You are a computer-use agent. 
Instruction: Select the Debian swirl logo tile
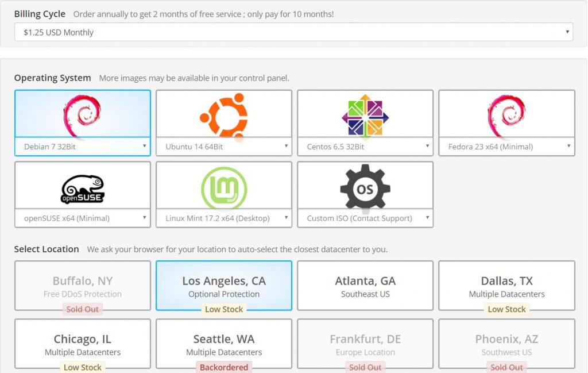[x=83, y=115]
